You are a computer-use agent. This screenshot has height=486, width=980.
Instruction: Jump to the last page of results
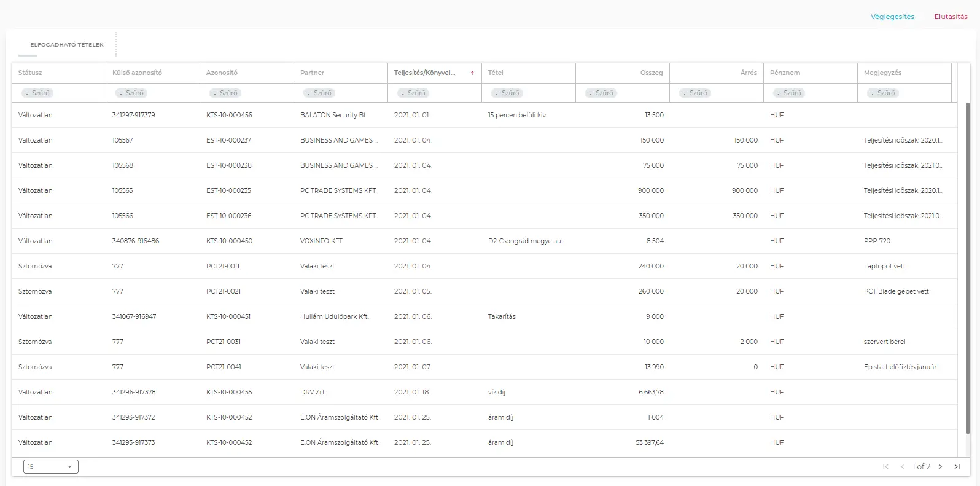pyautogui.click(x=957, y=467)
